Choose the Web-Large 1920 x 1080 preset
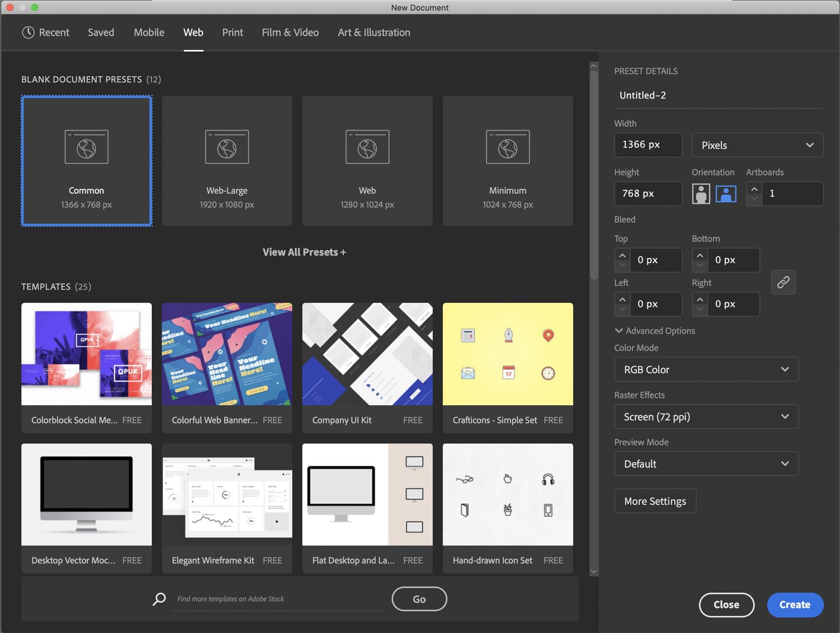Image resolution: width=840 pixels, height=633 pixels. (x=227, y=161)
